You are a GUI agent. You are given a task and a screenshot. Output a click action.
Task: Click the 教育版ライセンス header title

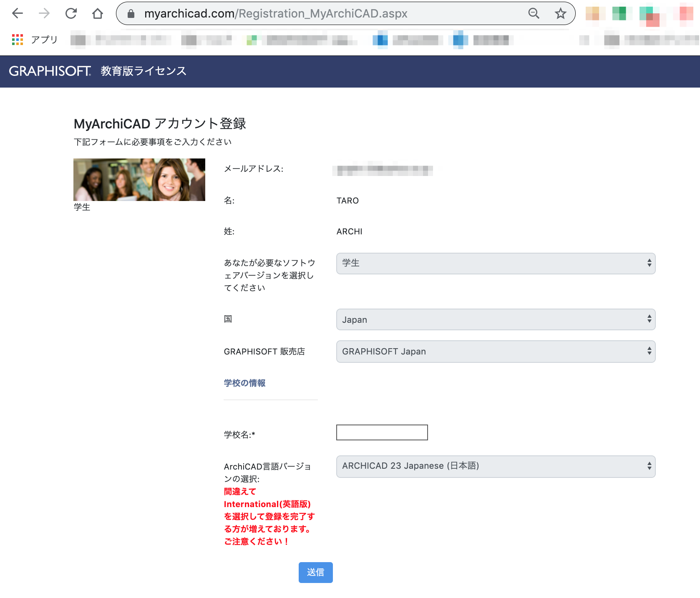144,71
